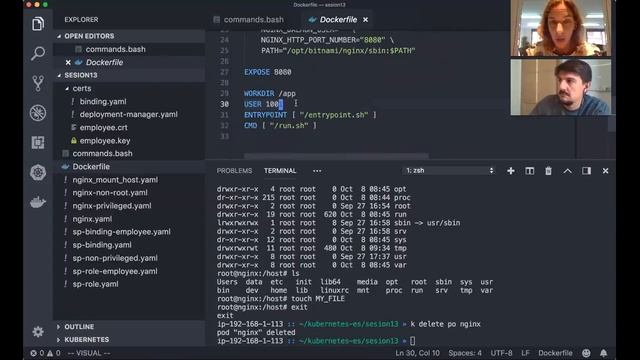The width and height of the screenshot is (640, 360).
Task: Click the ENTRYPOINT line in the editor
Action: [x=310, y=115]
